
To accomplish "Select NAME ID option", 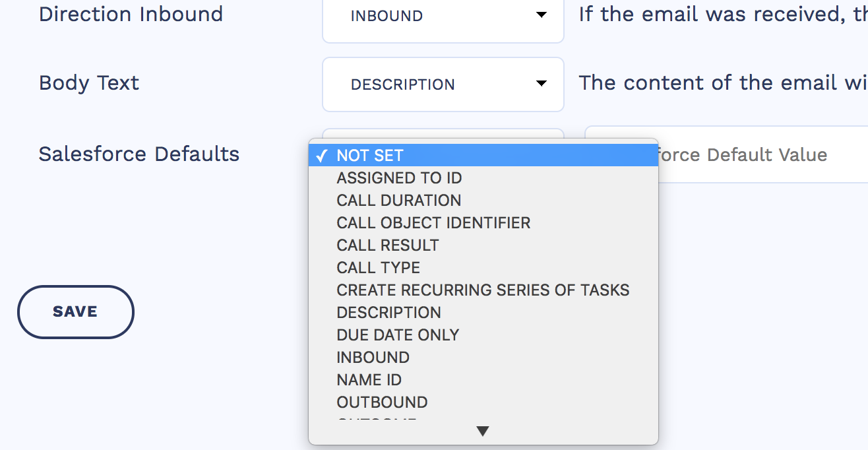I will click(x=369, y=380).
